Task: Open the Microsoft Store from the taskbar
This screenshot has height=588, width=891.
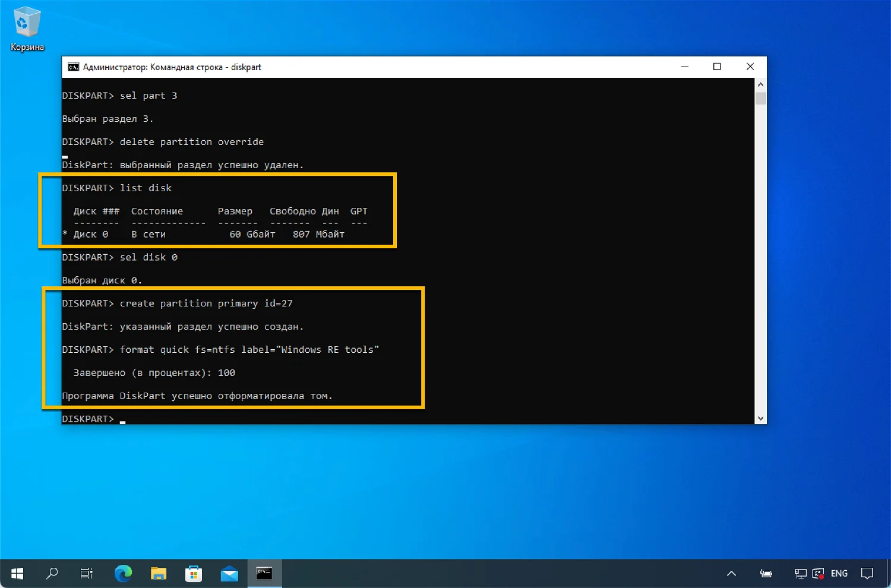Action: (194, 573)
